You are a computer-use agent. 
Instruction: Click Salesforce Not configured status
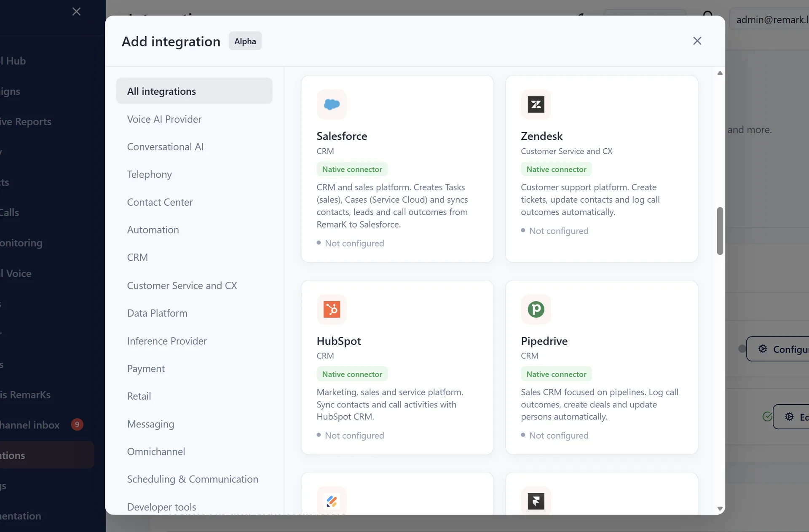coord(351,243)
